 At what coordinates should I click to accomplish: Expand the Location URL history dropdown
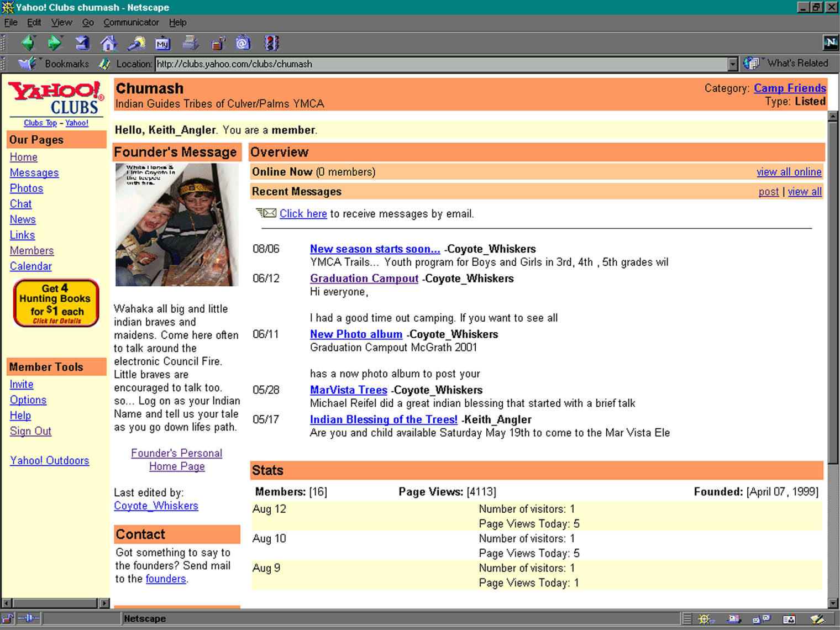[733, 64]
